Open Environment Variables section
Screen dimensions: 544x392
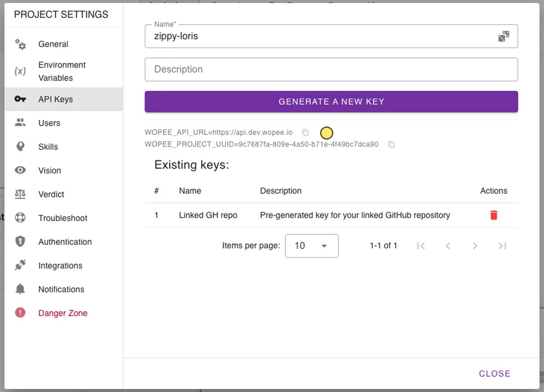click(x=64, y=71)
